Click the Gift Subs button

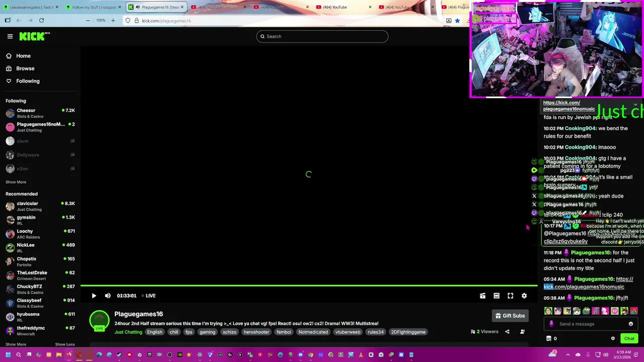(510, 316)
